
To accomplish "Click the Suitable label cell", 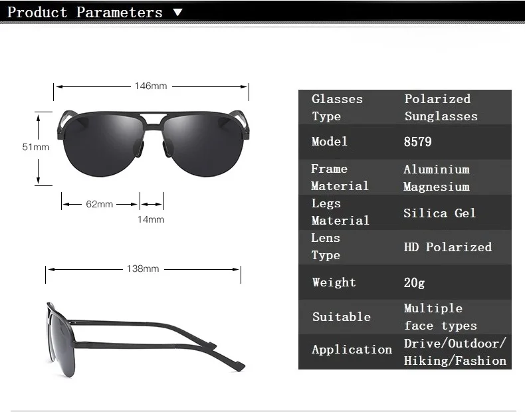I will click(x=342, y=317).
